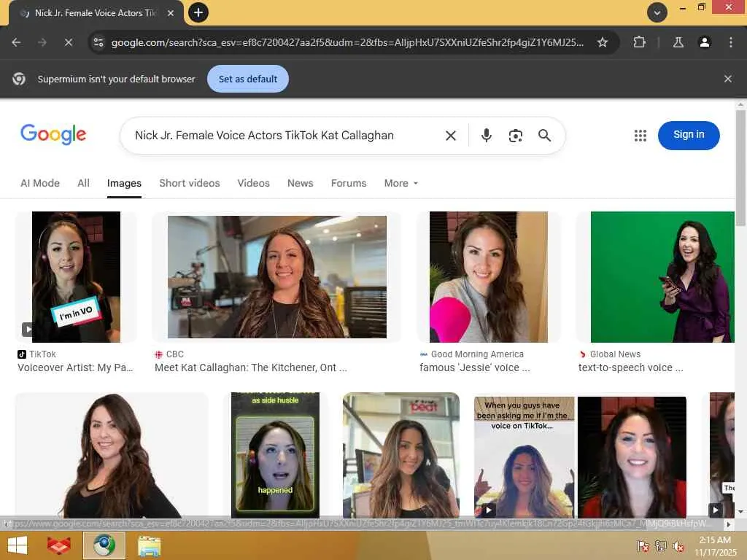747x560 pixels.
Task: Click the TikTok source label
Action: [42, 354]
